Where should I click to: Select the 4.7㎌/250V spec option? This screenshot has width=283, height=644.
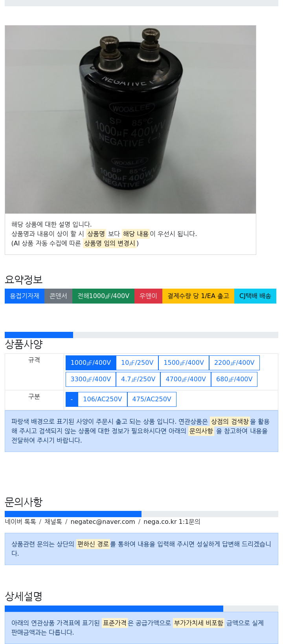click(138, 379)
